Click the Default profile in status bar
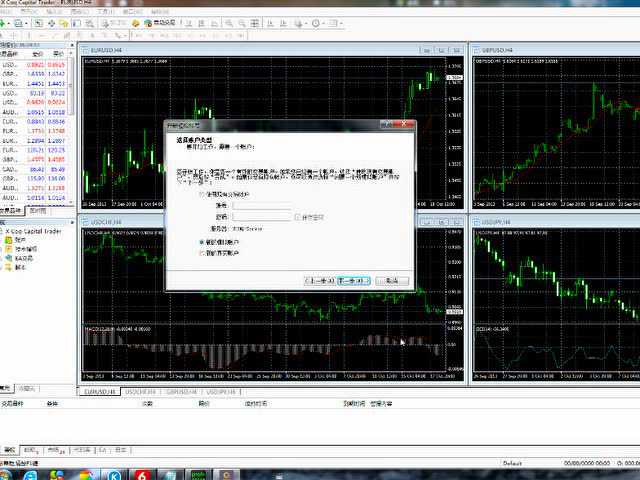The image size is (640, 480). click(x=512, y=463)
